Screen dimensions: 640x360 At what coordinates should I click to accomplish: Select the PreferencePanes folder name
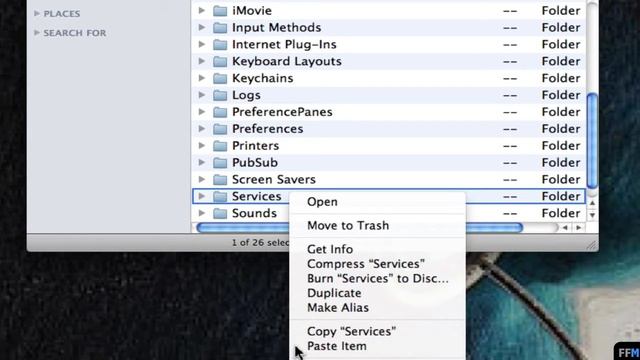[282, 112]
